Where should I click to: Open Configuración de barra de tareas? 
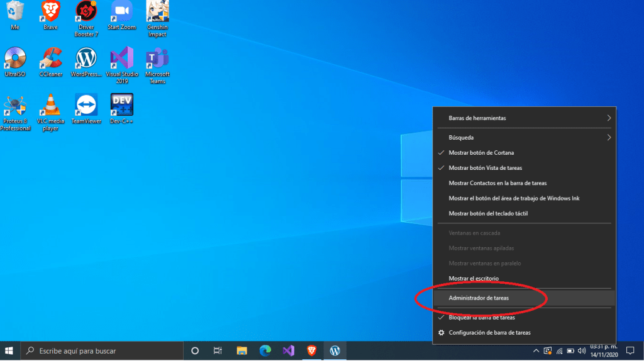pyautogui.click(x=489, y=333)
